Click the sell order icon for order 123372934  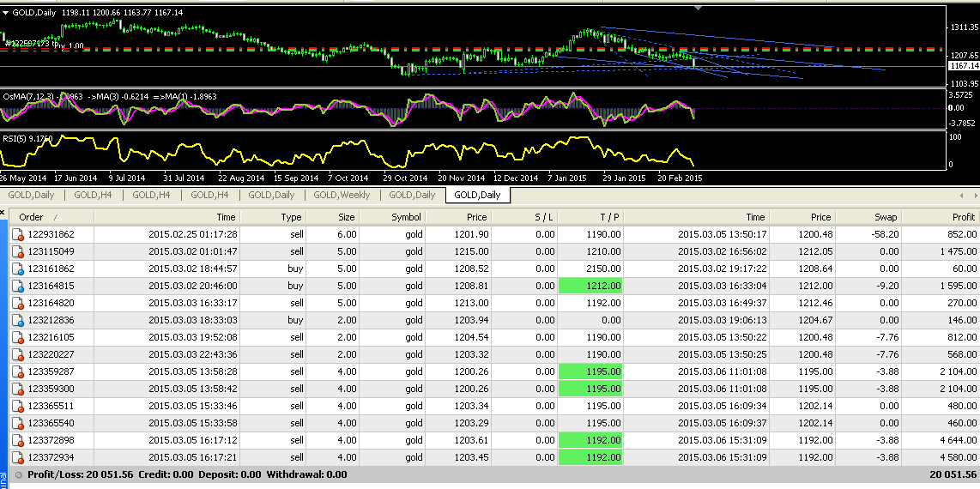point(18,457)
